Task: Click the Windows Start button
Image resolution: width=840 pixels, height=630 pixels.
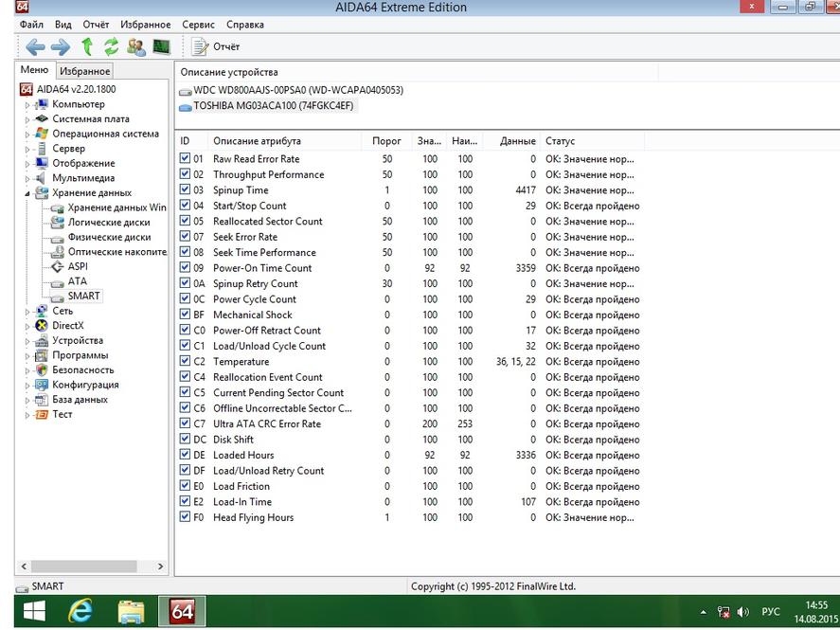Action: tap(34, 611)
